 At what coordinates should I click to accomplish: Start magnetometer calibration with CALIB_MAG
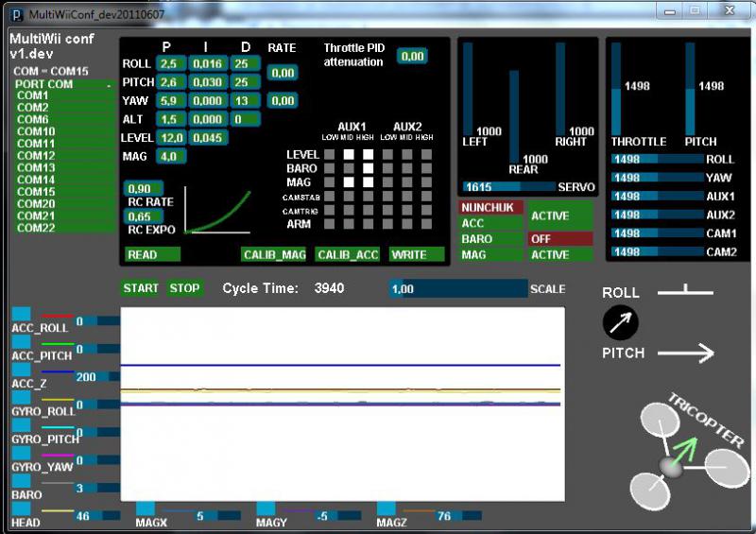pos(274,254)
